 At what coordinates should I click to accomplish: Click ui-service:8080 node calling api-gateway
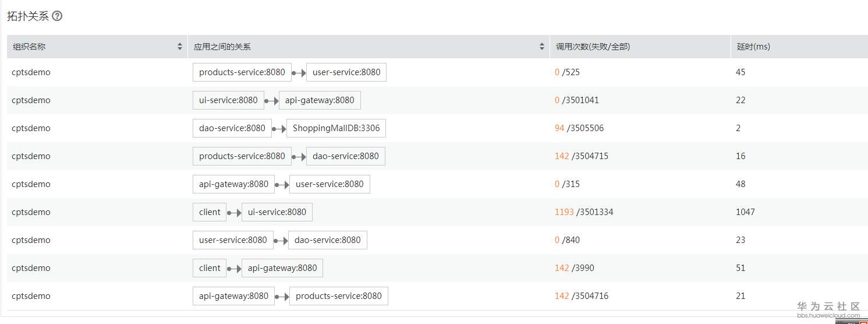pos(228,100)
